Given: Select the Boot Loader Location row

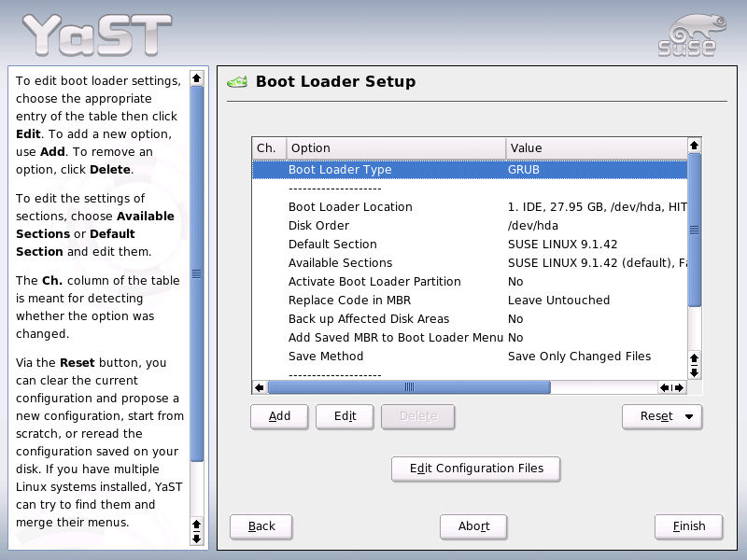Looking at the screenshot, I should tap(470, 207).
